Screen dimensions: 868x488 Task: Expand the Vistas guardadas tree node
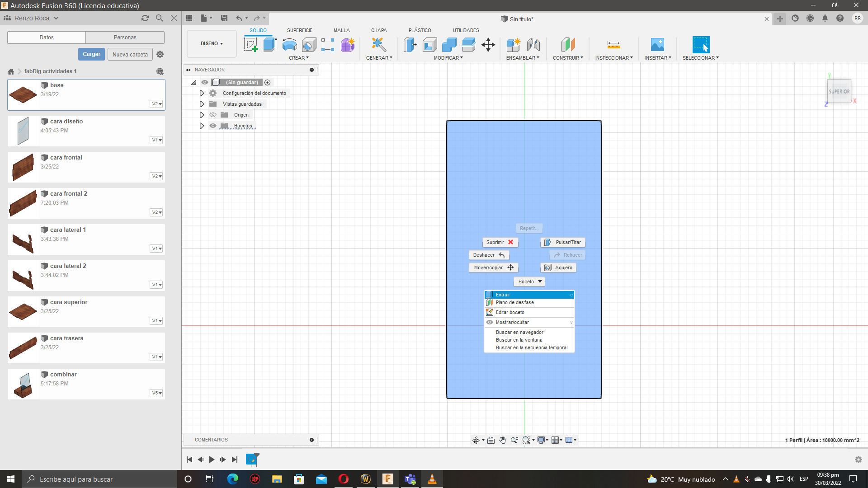point(202,104)
